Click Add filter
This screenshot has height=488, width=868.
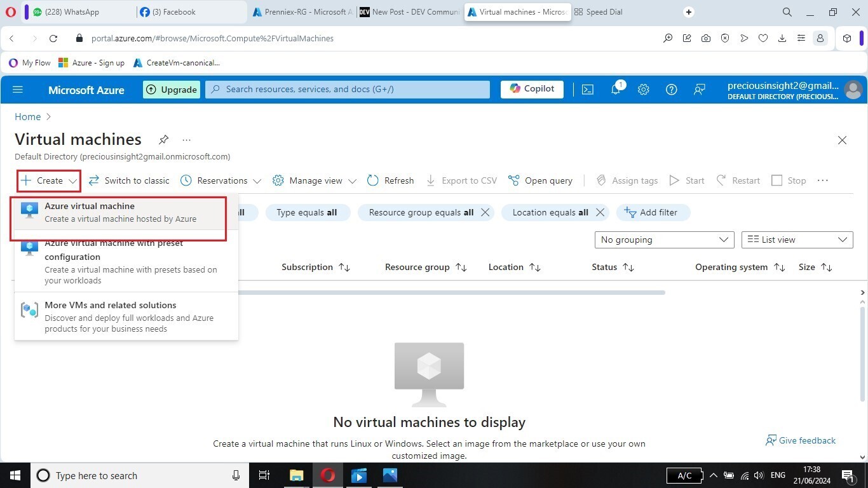[653, 212]
